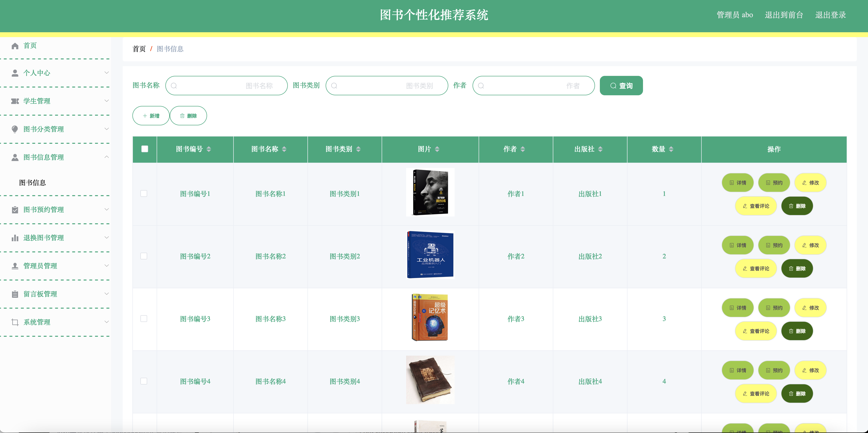Click the 退换图书管理 bar chart icon
The image size is (868, 433).
(x=15, y=238)
